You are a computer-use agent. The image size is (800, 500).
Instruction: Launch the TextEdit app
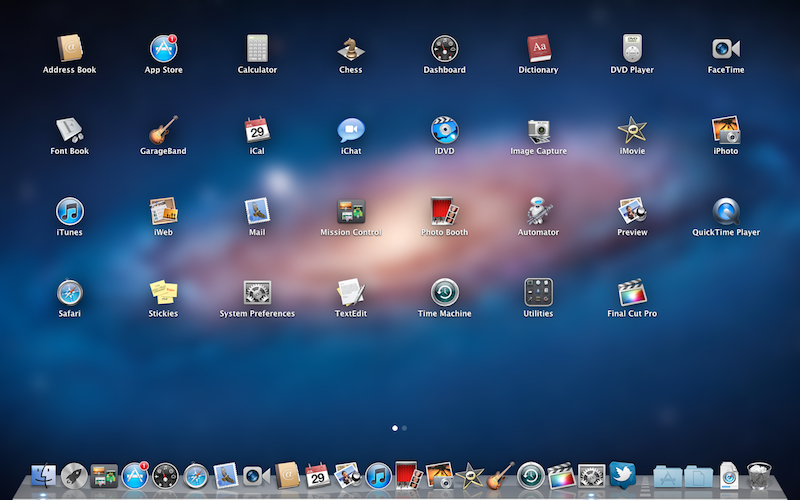coord(351,292)
